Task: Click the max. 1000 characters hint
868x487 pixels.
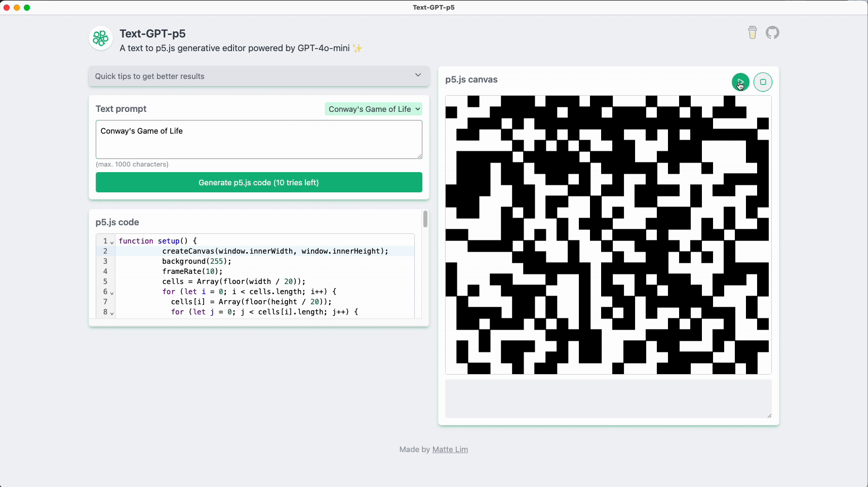Action: click(x=132, y=164)
